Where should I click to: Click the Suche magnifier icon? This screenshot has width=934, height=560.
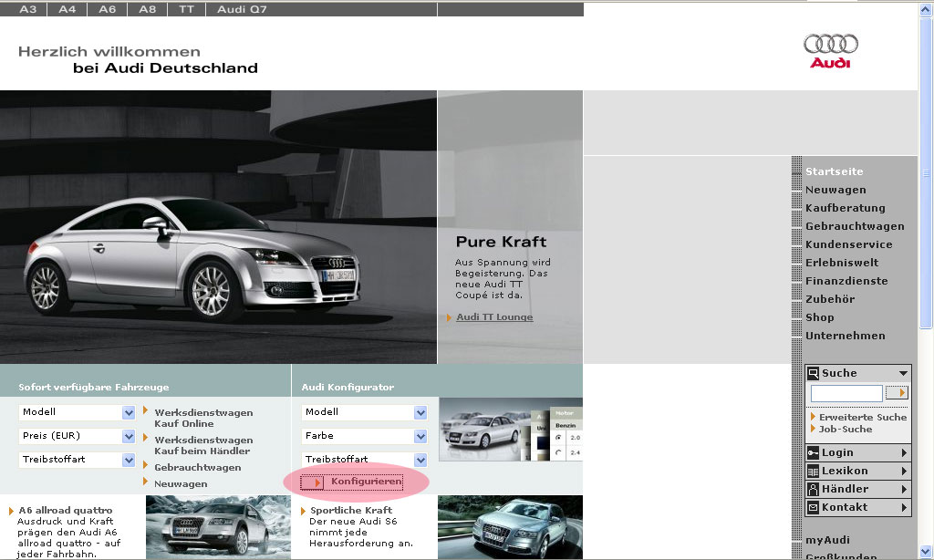tap(813, 374)
